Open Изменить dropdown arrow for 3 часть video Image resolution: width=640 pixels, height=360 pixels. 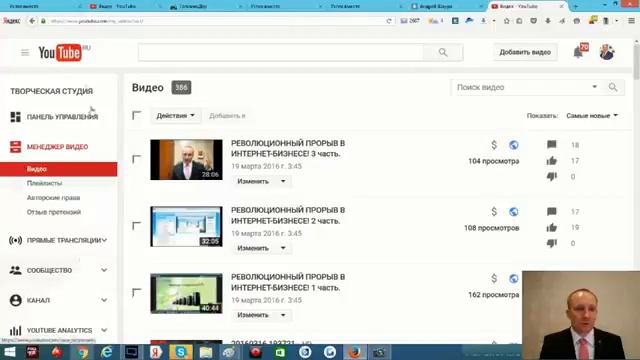pos(283,181)
